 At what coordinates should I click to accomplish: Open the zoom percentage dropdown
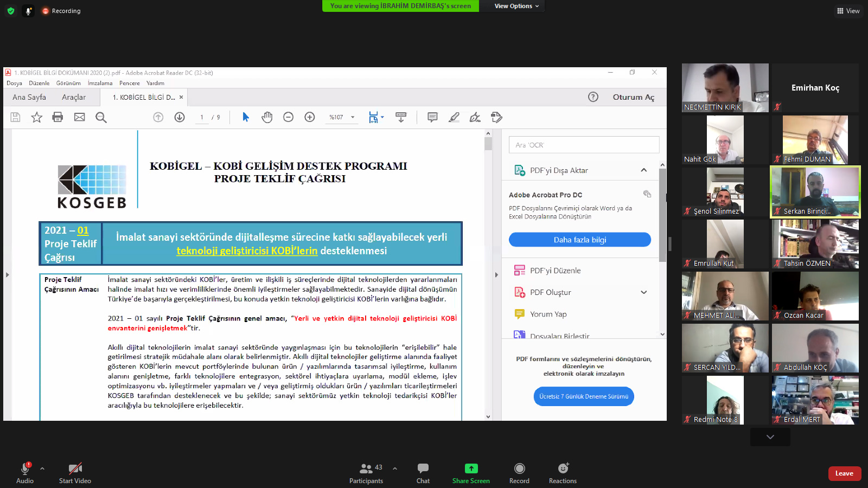coord(353,117)
